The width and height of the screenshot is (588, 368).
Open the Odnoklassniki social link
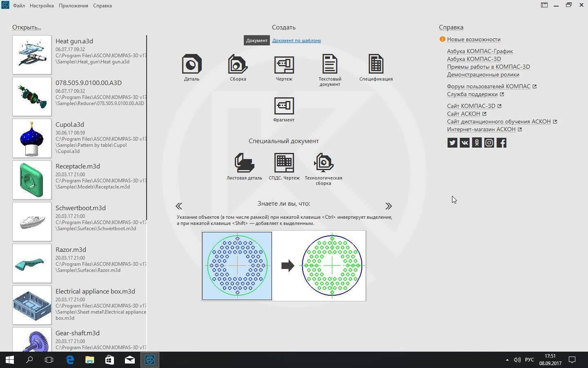tap(477, 143)
